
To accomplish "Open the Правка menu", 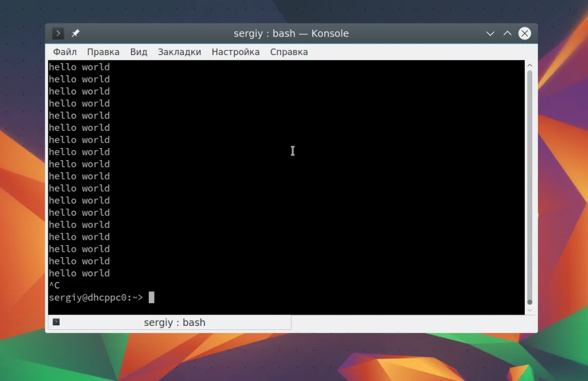I will [103, 52].
